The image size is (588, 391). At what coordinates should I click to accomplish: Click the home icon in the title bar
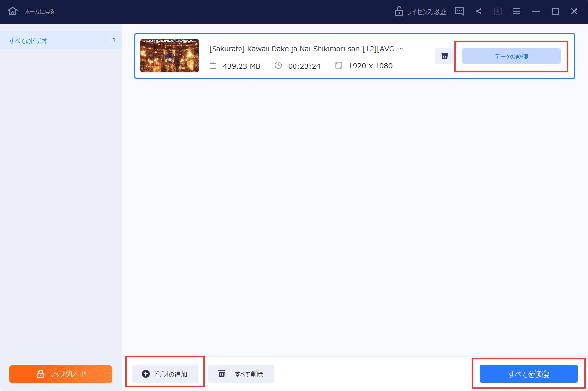[x=13, y=11]
